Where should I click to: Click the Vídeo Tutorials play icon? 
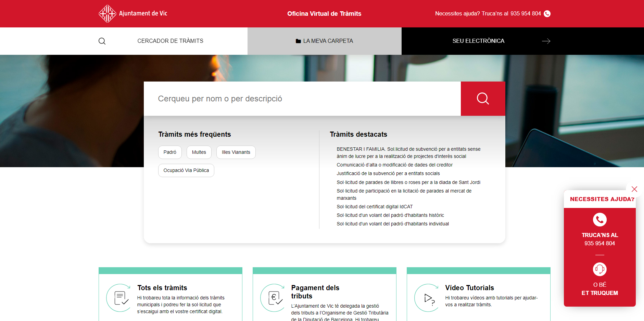click(428, 298)
